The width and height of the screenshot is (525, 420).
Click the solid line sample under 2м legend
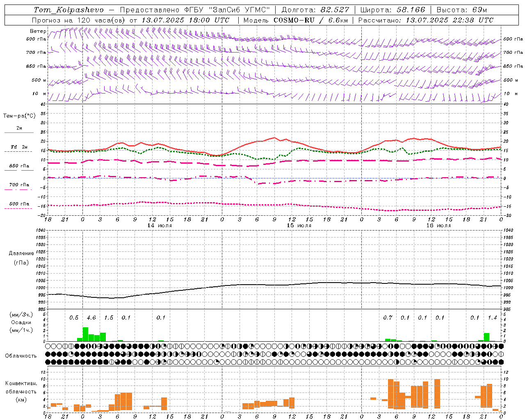(x=19, y=132)
